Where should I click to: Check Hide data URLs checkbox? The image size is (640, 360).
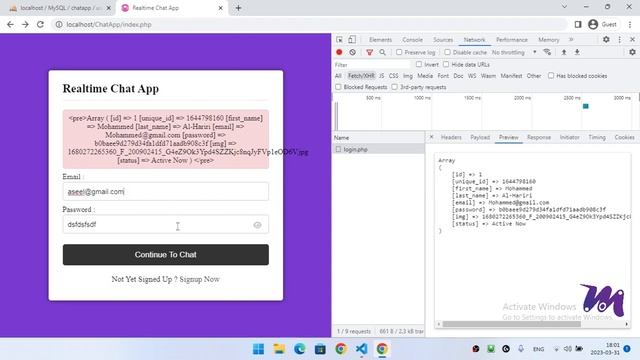[446, 64]
